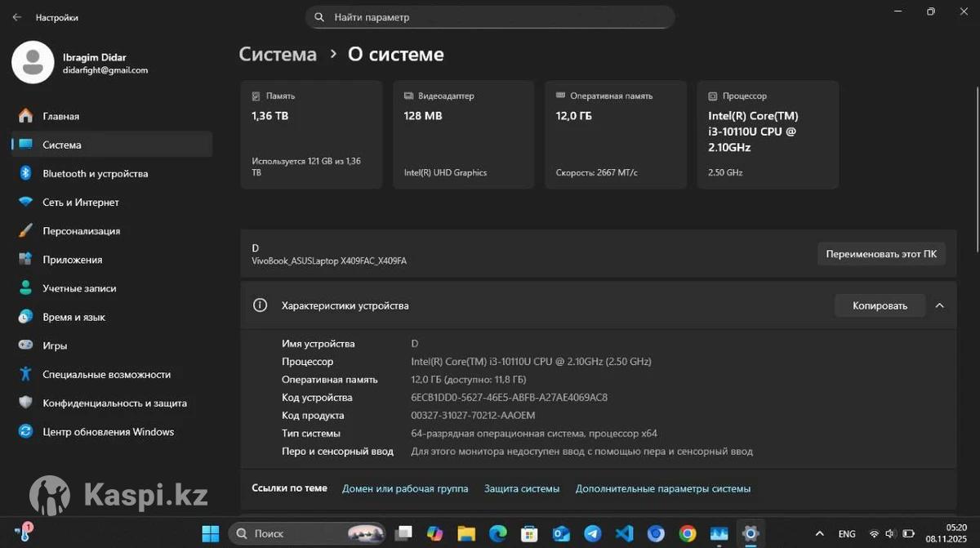Viewport: 980px width, 548px height.
Task: Open Google Chrome from the taskbar
Action: pos(688,533)
